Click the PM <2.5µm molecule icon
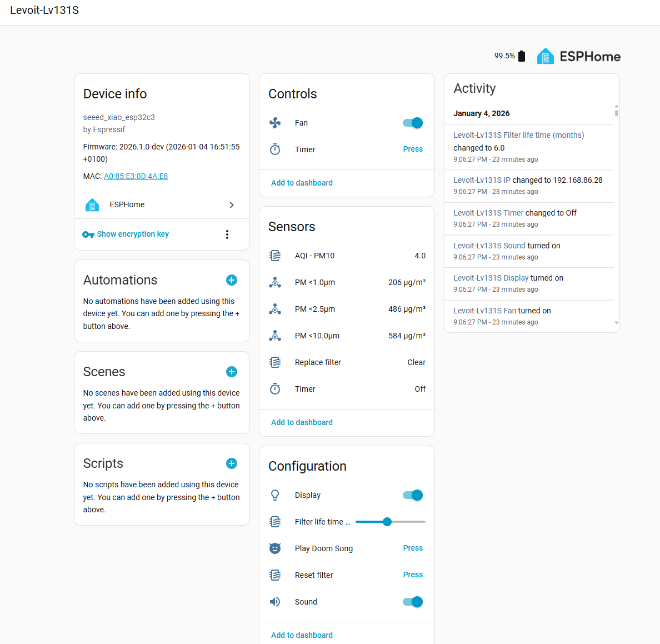Image resolution: width=660 pixels, height=644 pixels. 275,309
